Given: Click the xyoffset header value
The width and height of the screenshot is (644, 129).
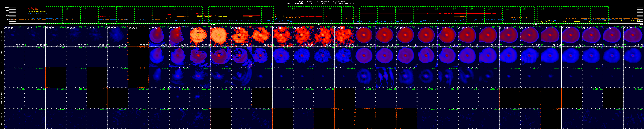Looking at the screenshot, I should click(304, 3).
